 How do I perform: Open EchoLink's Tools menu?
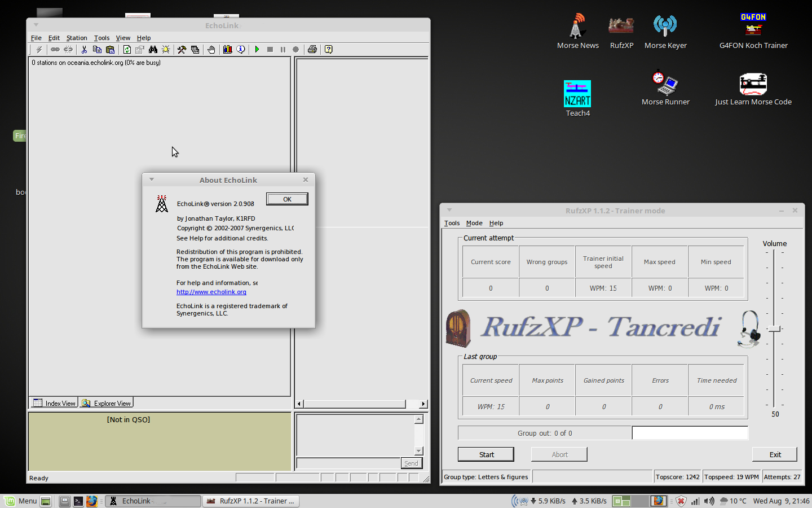101,38
